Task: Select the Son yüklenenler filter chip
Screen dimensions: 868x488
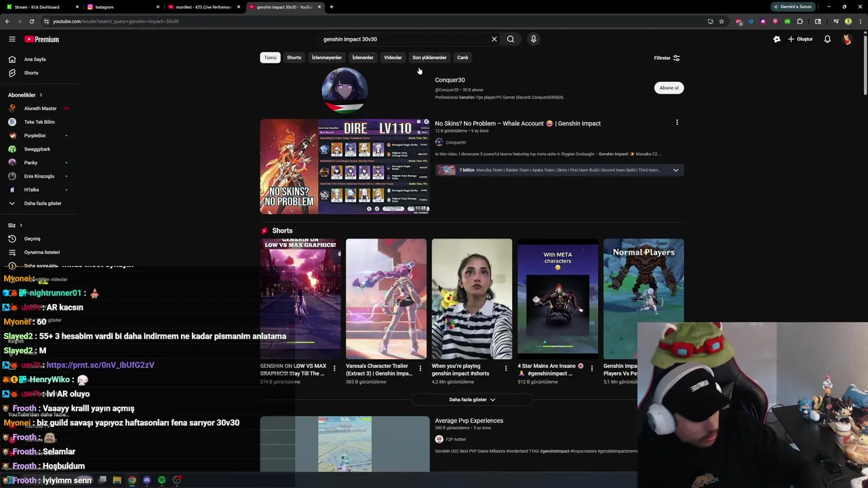Action: point(429,58)
